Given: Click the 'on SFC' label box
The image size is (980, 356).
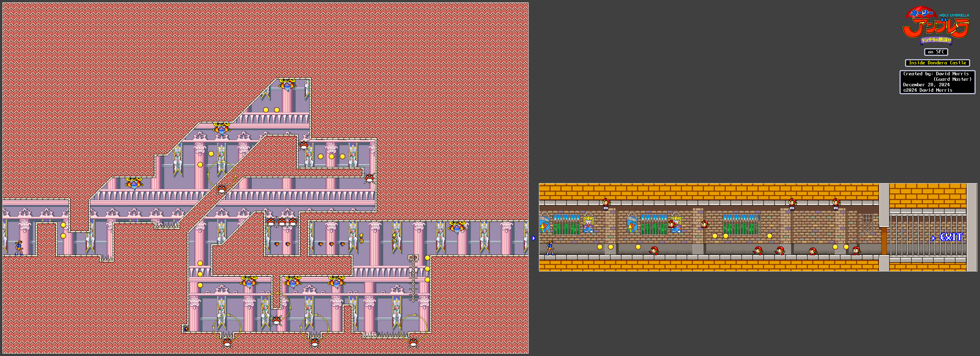Looking at the screenshot, I should [x=936, y=52].
